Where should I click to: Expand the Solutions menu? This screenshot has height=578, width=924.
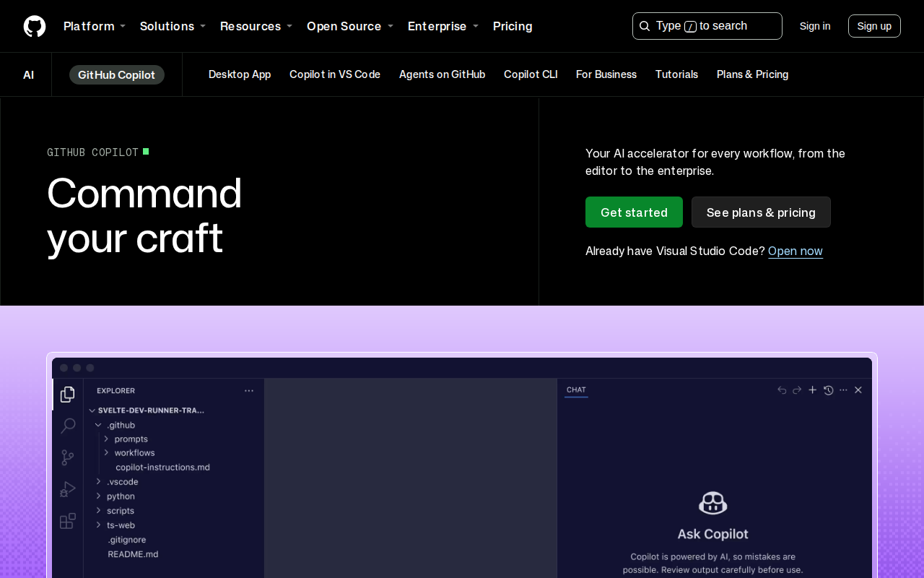(x=173, y=26)
